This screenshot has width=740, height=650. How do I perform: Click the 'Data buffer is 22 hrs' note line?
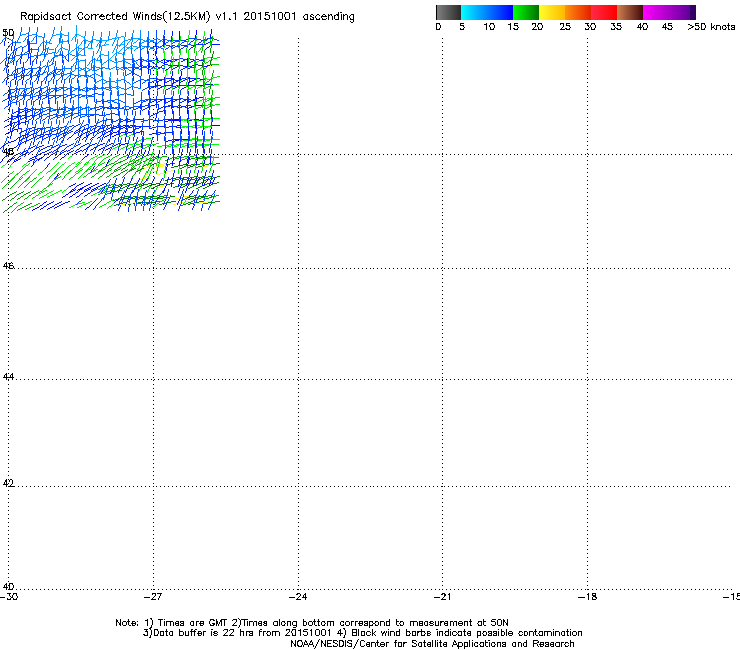coord(238,633)
